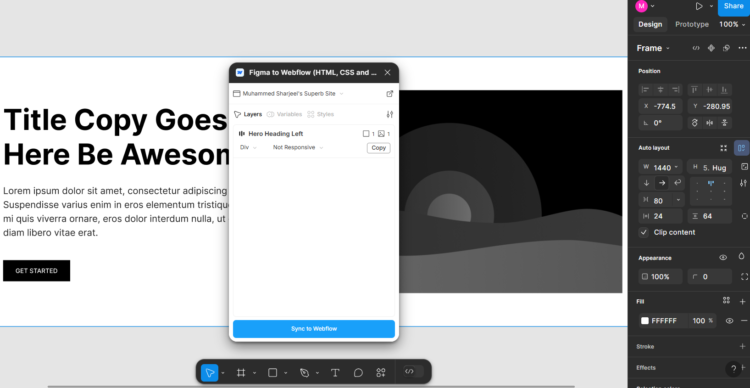This screenshot has width=750, height=388.
Task: Select the Frame tool in bottom toolbar
Action: tap(241, 372)
